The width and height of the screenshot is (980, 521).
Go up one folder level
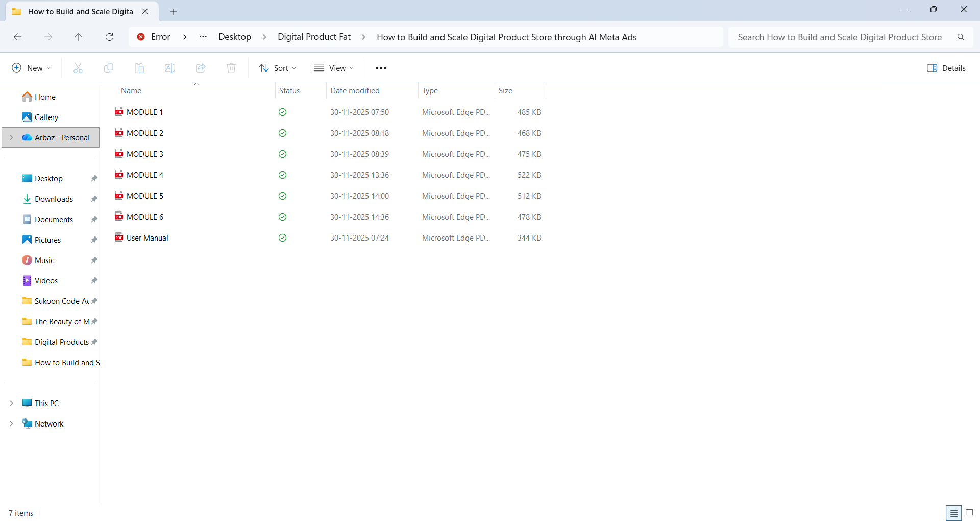(79, 37)
